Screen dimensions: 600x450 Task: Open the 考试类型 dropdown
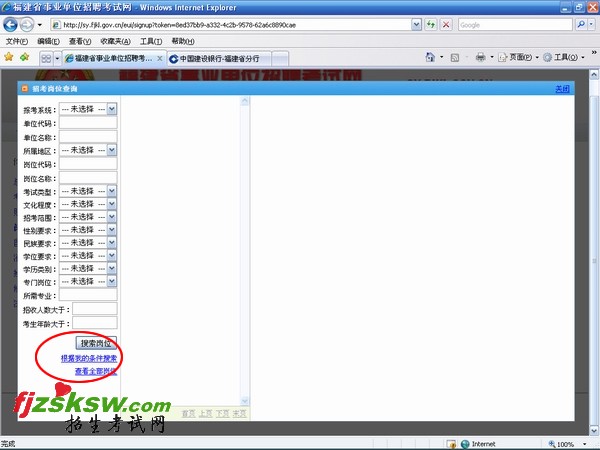click(111, 191)
